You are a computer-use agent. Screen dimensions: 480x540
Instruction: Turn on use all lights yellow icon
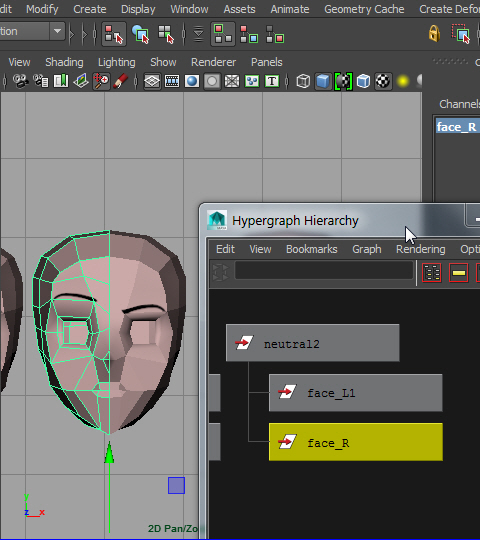(403, 81)
